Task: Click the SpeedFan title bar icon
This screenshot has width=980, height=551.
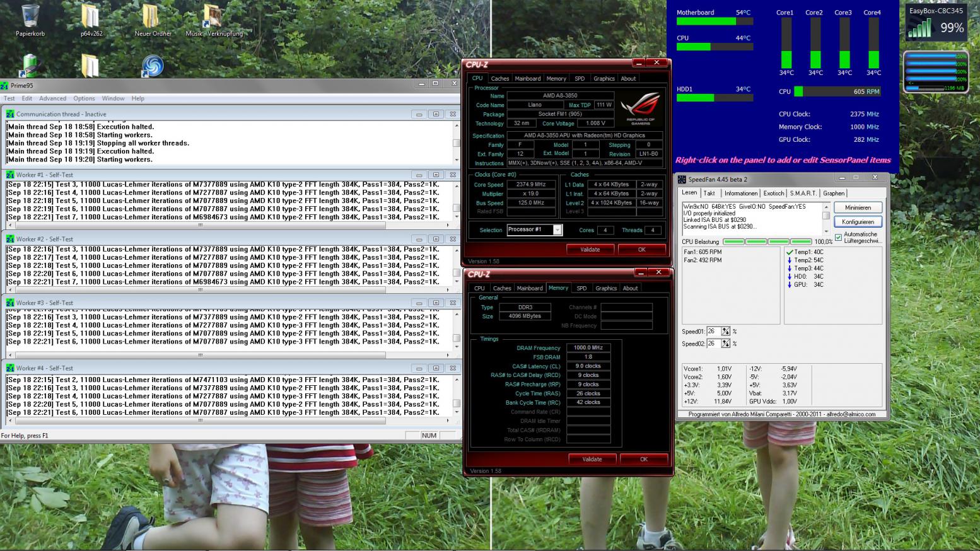Action: (x=682, y=179)
